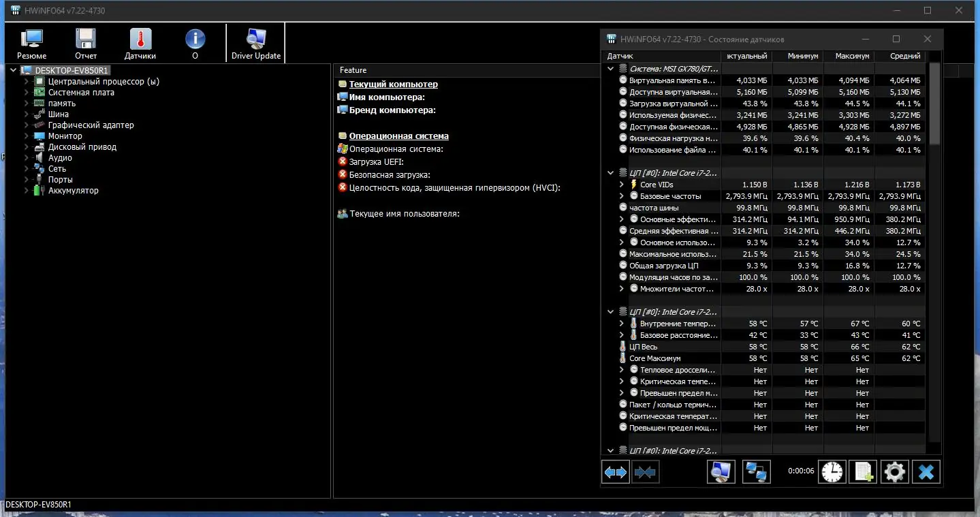Launch Driver Update from the toolbar

(255, 42)
